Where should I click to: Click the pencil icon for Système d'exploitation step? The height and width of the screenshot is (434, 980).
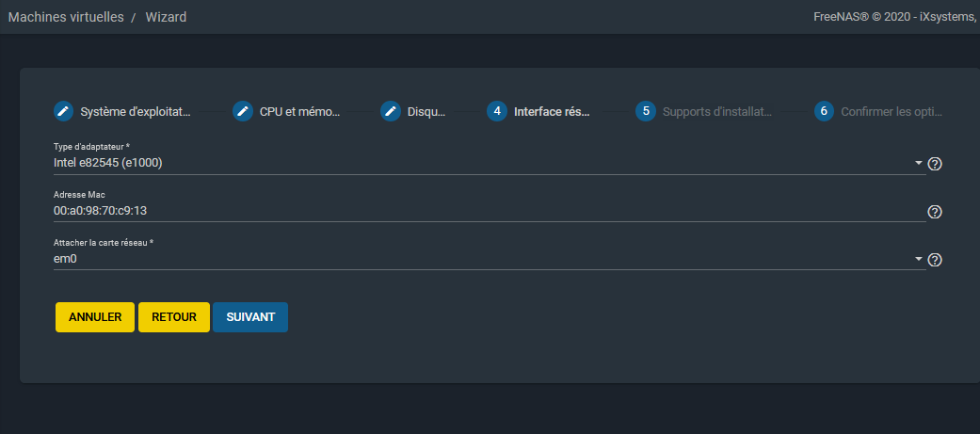(63, 111)
